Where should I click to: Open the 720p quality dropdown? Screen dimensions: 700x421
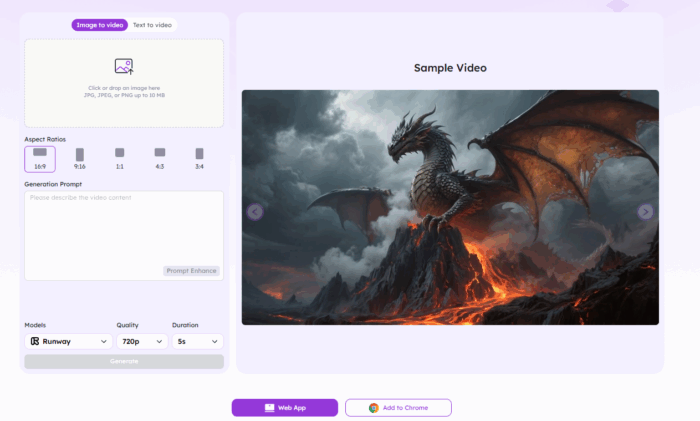pyautogui.click(x=142, y=342)
